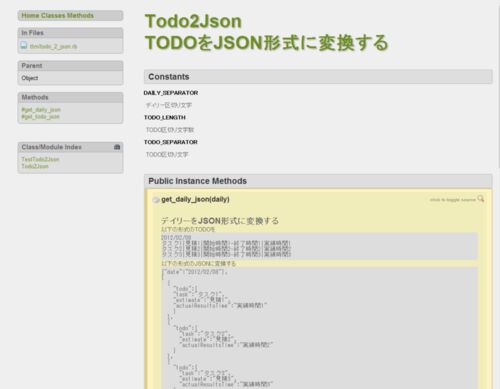Go to Home in navigation bar
The height and width of the screenshot is (389, 500).
pos(30,16)
